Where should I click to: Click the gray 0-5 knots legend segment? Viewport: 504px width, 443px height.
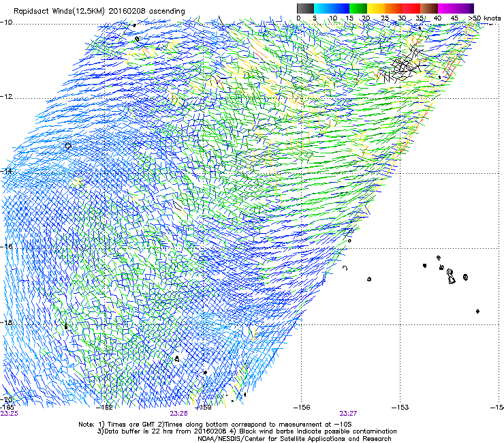click(305, 8)
